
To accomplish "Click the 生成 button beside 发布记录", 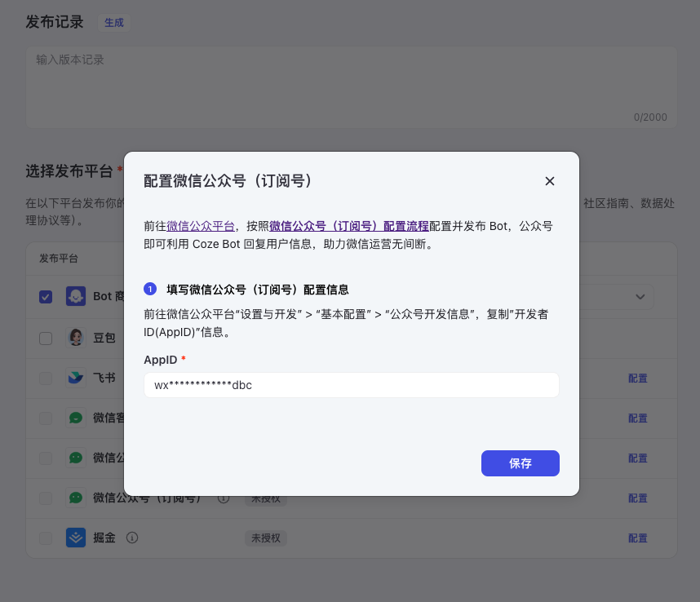I will (114, 22).
